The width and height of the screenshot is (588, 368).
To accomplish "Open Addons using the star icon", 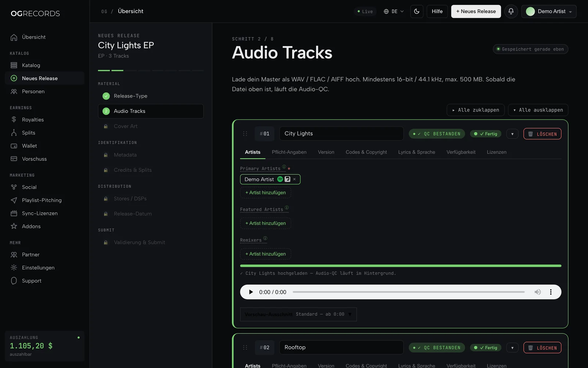I will (x=14, y=226).
